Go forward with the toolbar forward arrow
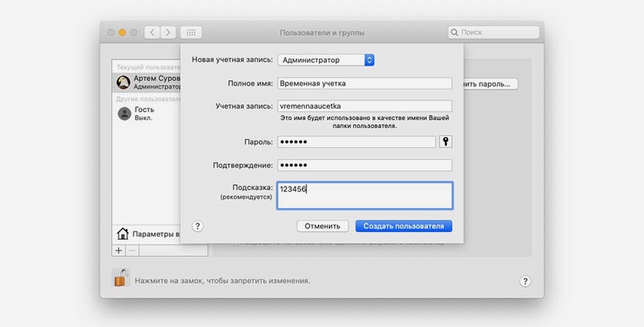 click(167, 32)
